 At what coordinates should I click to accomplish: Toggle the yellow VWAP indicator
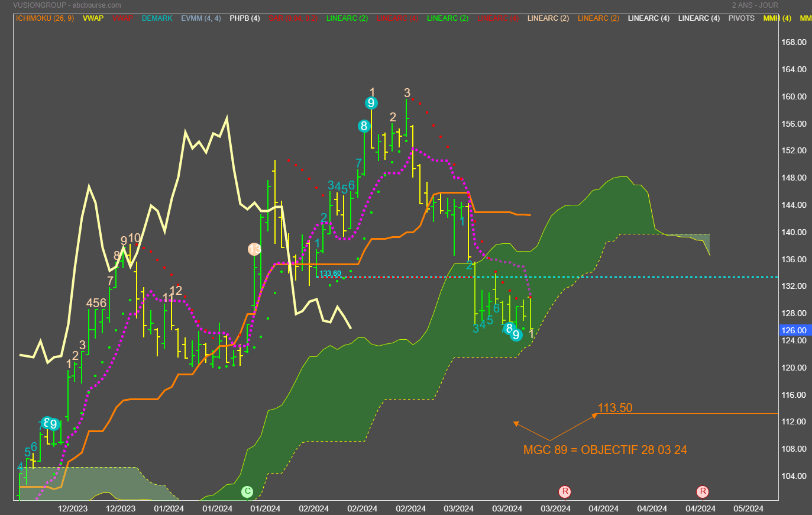93,18
